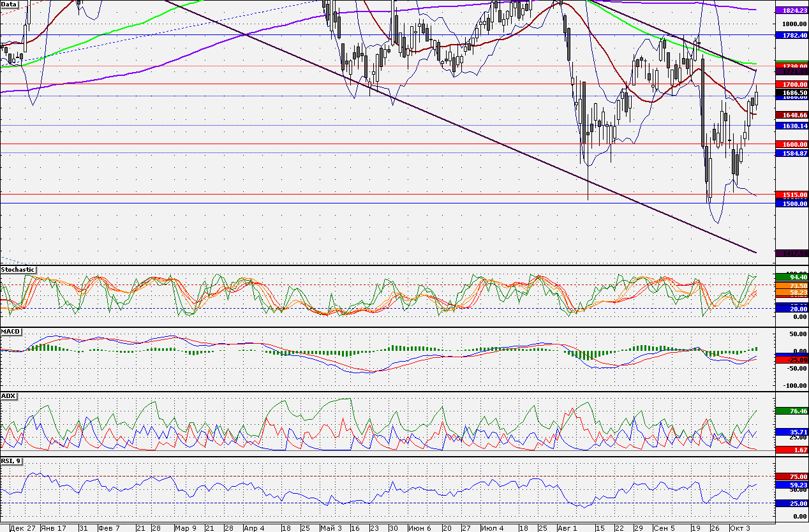Select the blue 20.00 Stochastic level
This screenshot has width=809, height=532.
click(x=791, y=309)
